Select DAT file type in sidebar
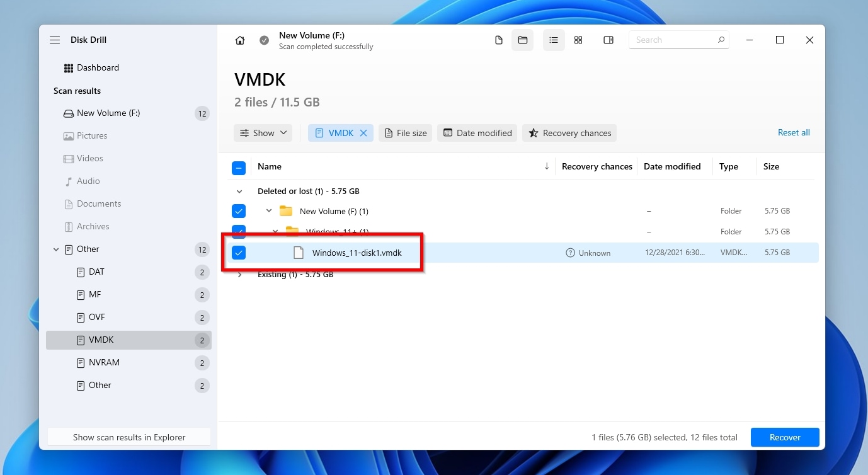 128,272
